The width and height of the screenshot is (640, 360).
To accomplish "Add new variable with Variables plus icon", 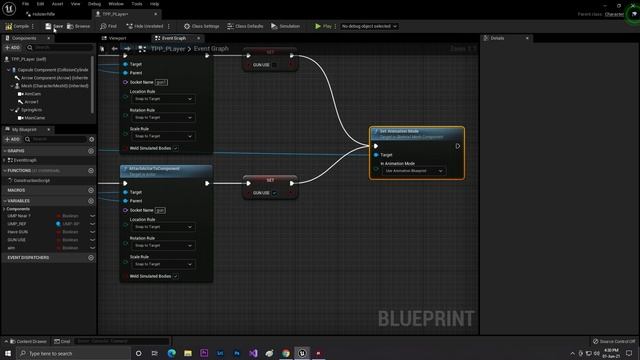I will pos(91,201).
